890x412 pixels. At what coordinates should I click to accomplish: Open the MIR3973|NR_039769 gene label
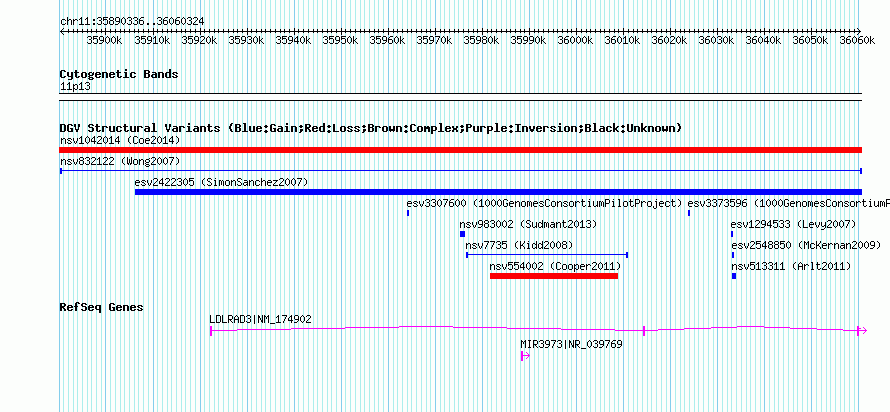(x=572, y=344)
